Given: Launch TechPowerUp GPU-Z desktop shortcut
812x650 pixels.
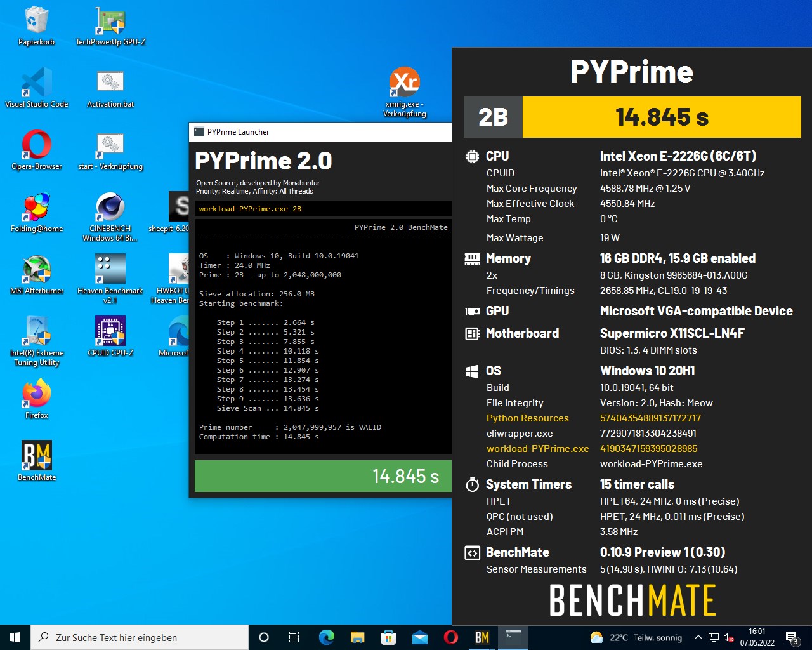Looking at the screenshot, I should tap(110, 25).
